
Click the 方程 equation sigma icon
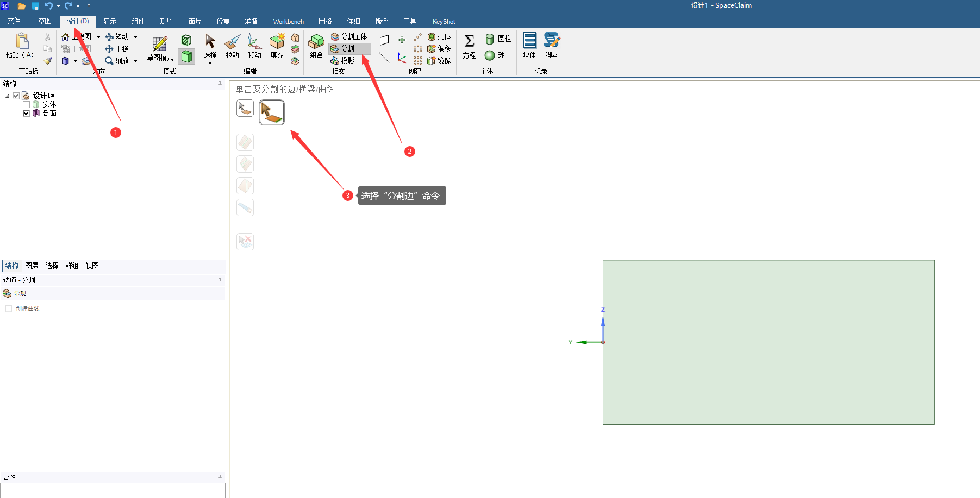[469, 46]
